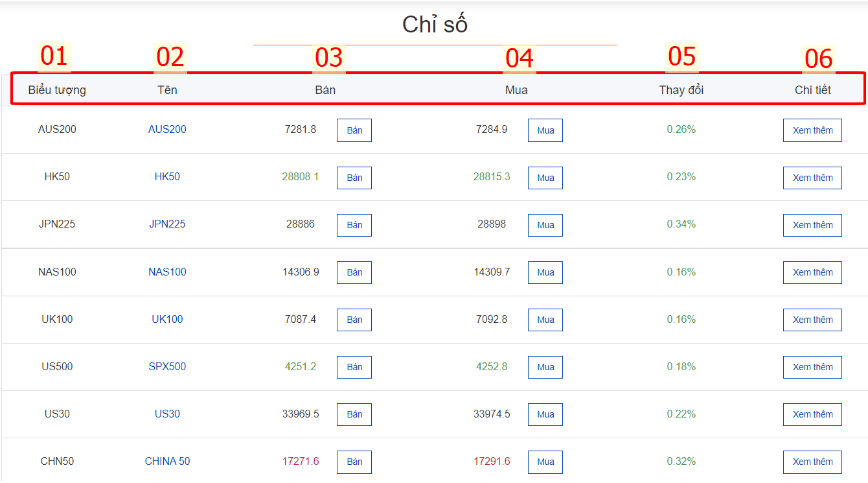Click the Mua button for HK50
868x483 pixels.
(545, 178)
